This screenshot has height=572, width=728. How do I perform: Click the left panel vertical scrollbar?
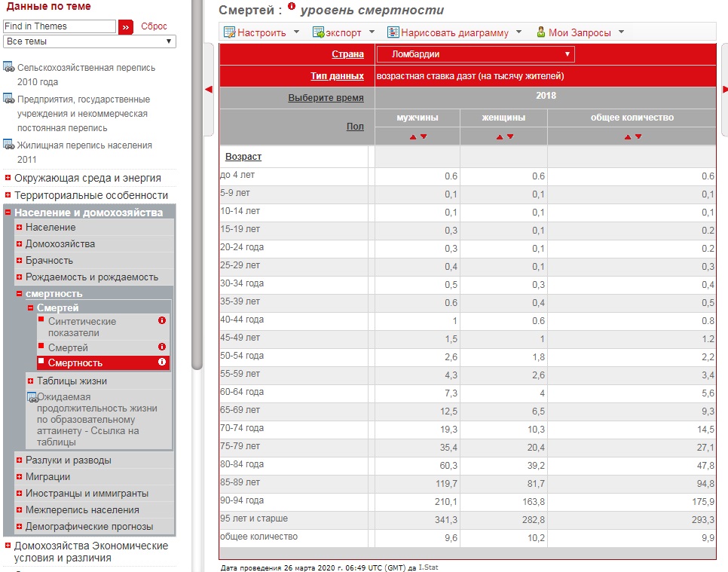pos(197,185)
